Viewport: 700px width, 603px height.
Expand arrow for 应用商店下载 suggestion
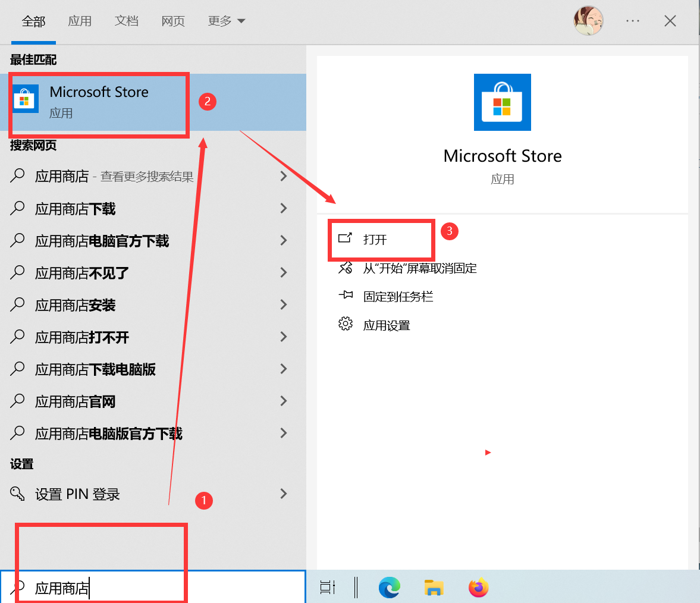pos(284,208)
